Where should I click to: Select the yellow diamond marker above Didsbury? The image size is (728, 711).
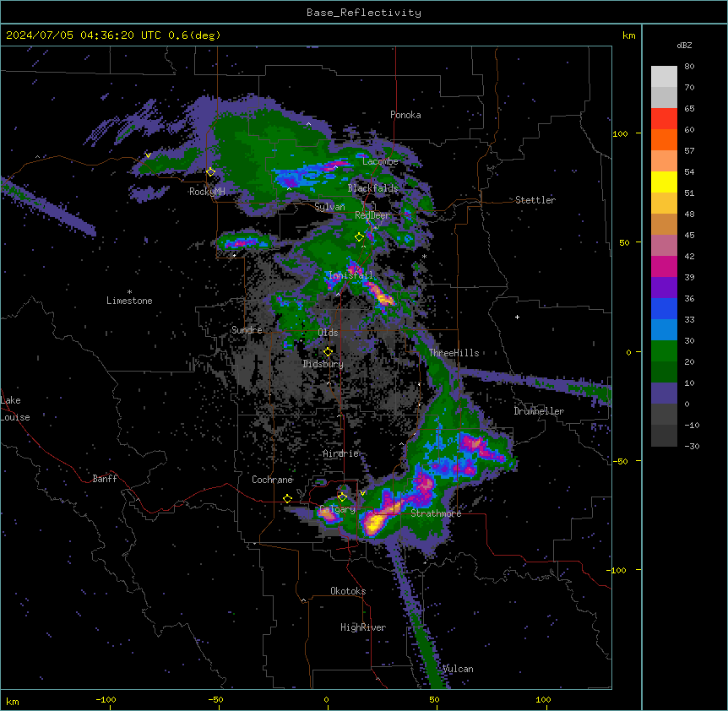[x=328, y=352]
